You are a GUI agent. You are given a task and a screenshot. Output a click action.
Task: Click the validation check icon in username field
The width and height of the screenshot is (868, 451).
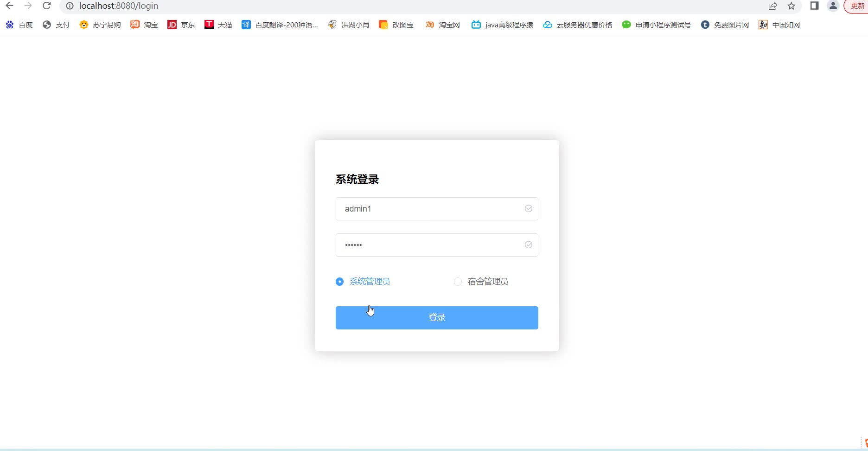click(528, 209)
